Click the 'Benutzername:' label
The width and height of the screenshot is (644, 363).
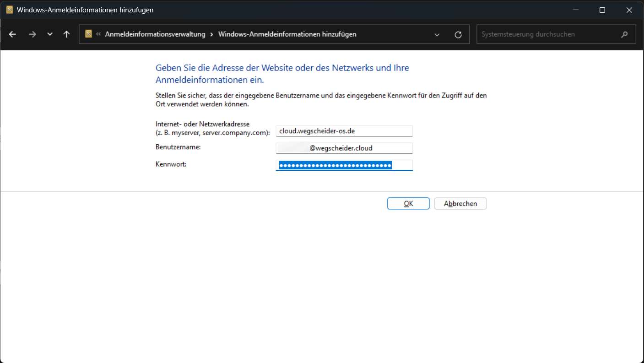(178, 147)
